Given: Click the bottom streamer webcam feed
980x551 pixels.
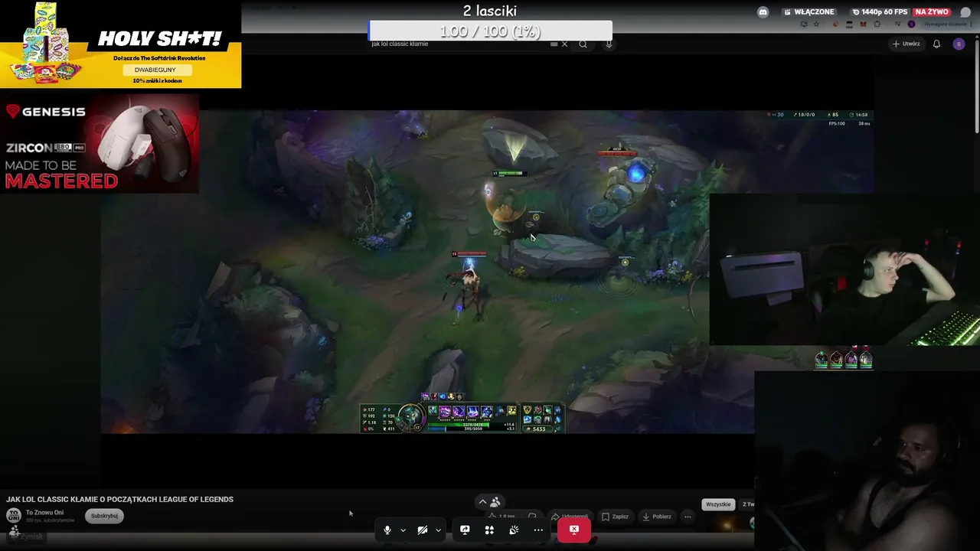Looking at the screenshot, I should coord(867,461).
